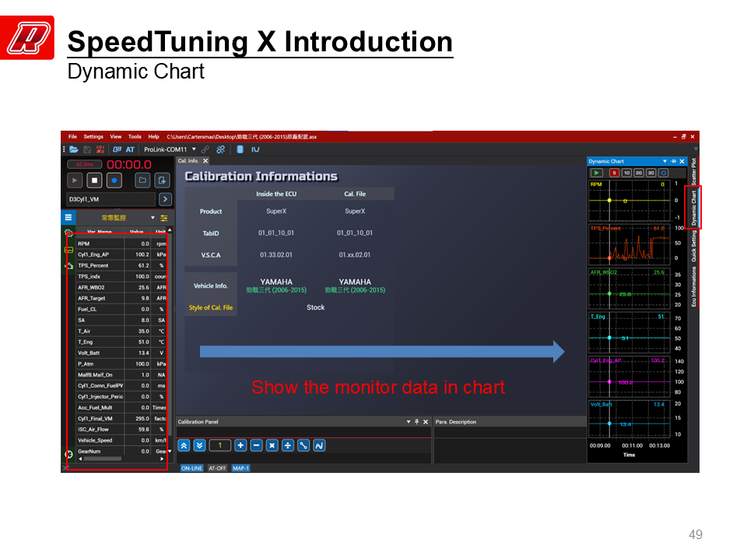Open the Settings menu
Screen dimensions: 747x560
pos(93,137)
